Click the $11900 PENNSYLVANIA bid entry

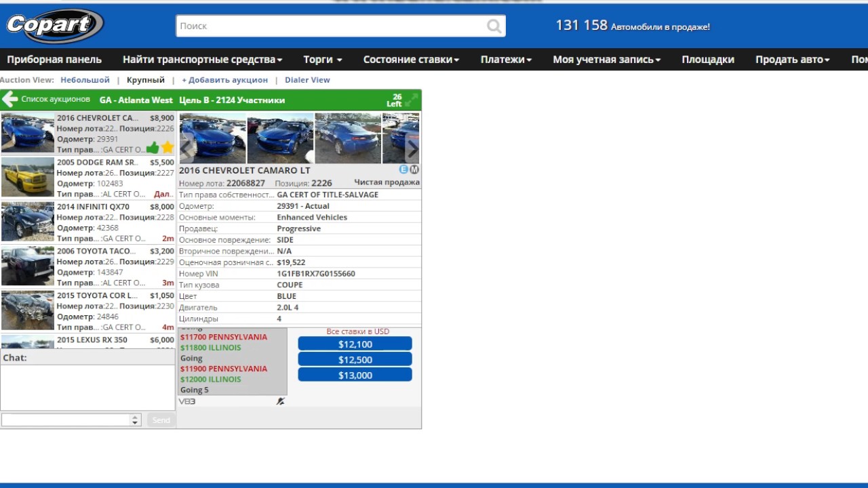[224, 369]
